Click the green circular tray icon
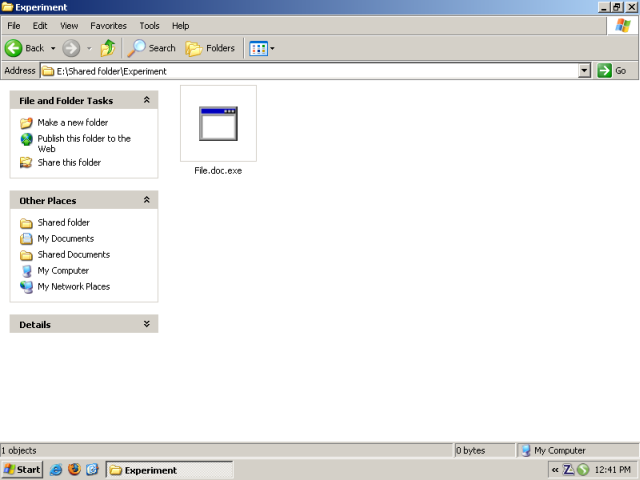The image size is (640, 480). point(583,470)
